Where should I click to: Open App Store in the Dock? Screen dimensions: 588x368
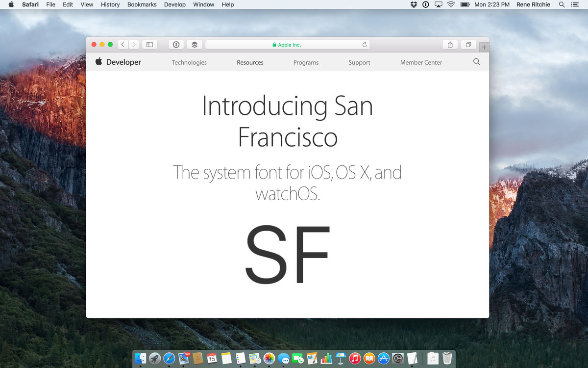tap(384, 359)
